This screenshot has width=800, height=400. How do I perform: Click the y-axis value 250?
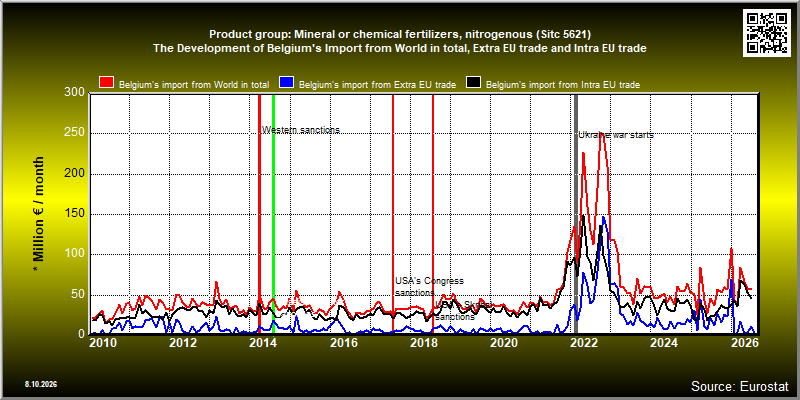tap(75, 133)
